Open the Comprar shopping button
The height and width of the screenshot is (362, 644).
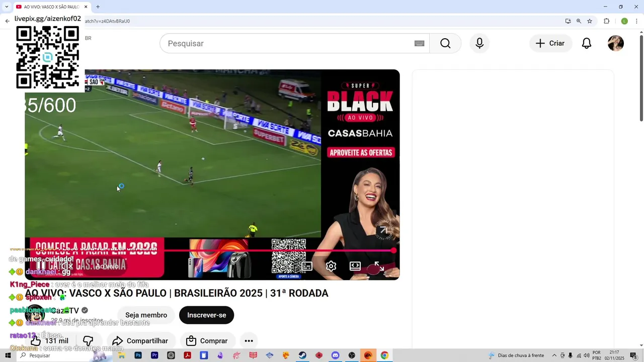point(207,341)
